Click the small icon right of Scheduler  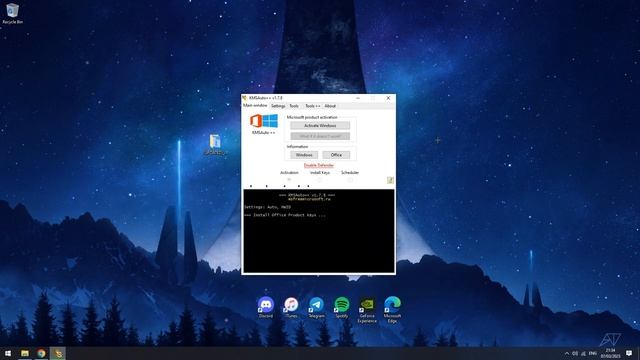390,180
